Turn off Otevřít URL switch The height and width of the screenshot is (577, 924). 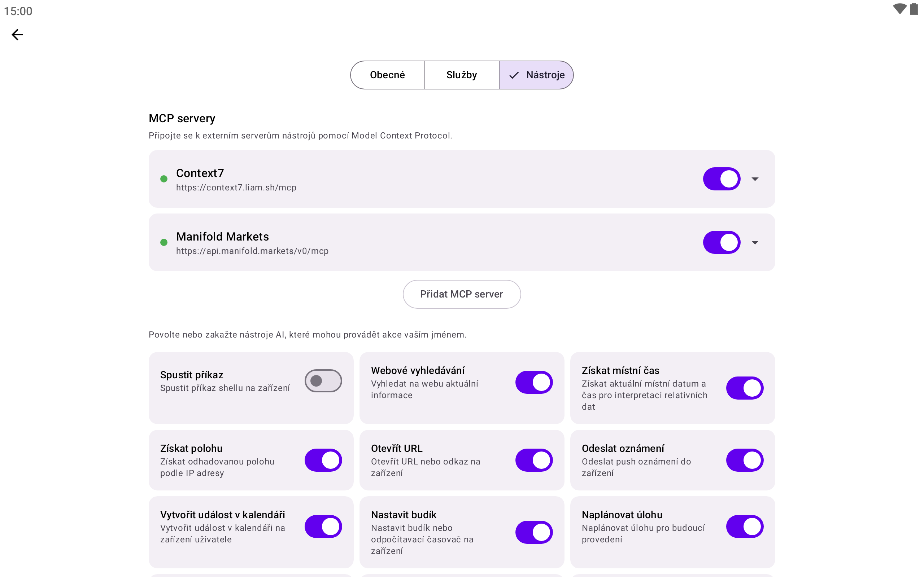coord(534,460)
